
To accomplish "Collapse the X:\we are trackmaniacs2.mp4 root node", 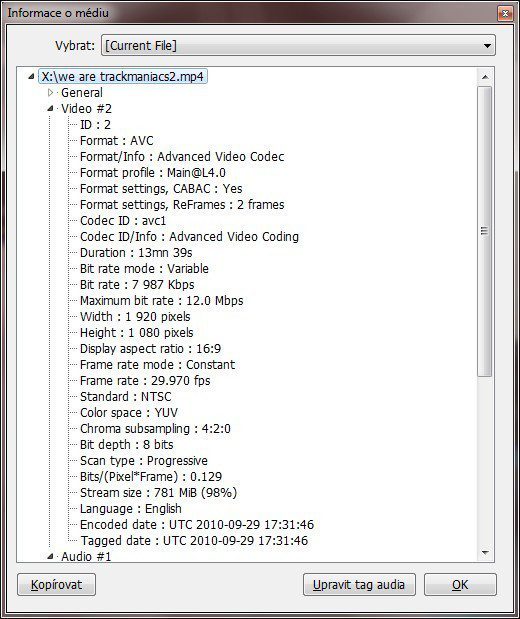I will click(x=31, y=77).
